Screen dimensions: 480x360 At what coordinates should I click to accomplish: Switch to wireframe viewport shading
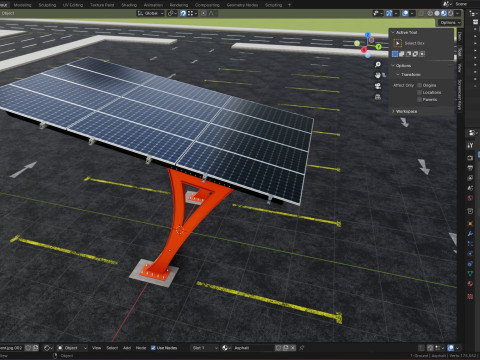(430, 13)
